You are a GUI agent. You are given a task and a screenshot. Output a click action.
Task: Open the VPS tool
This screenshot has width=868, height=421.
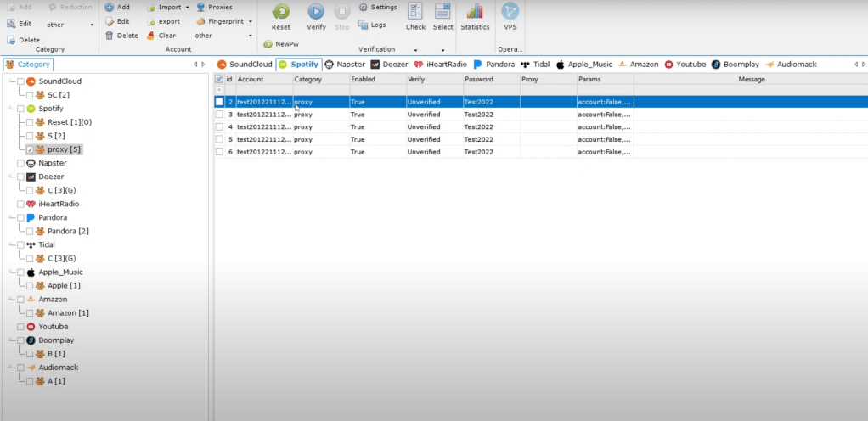pos(510,12)
